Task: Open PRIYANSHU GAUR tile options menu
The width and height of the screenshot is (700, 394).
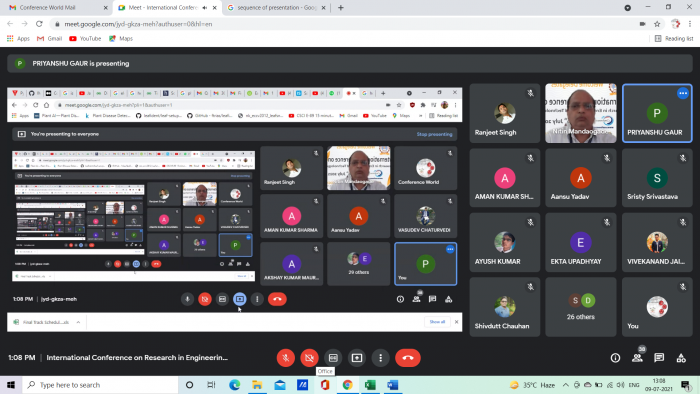Action: (x=683, y=93)
